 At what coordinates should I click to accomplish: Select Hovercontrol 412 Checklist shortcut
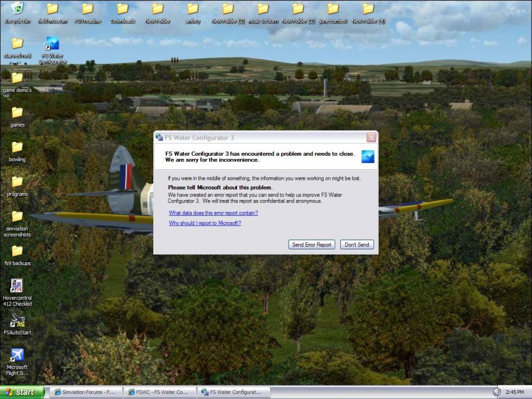point(17,292)
